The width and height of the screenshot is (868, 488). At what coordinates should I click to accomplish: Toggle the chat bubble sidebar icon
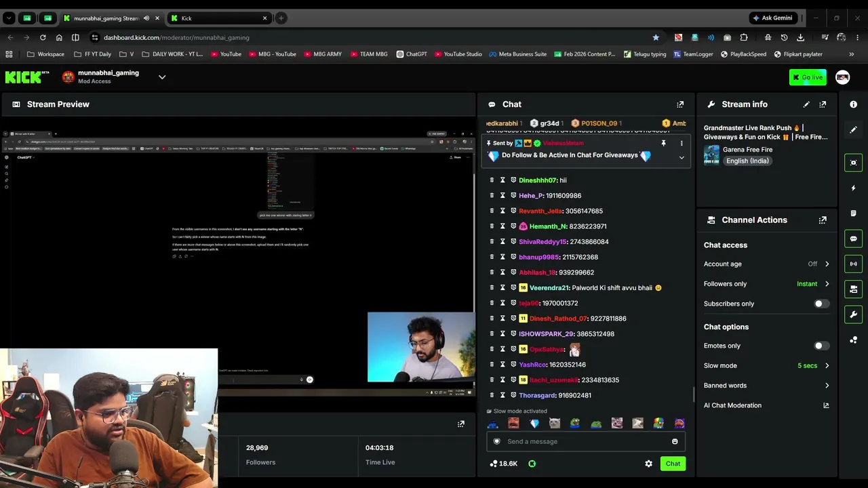tap(854, 239)
